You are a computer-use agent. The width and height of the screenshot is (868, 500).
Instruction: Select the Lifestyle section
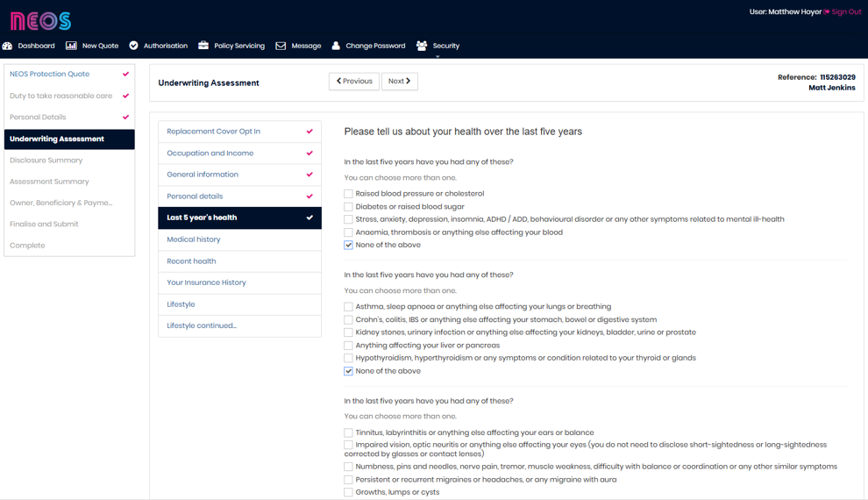pos(181,304)
